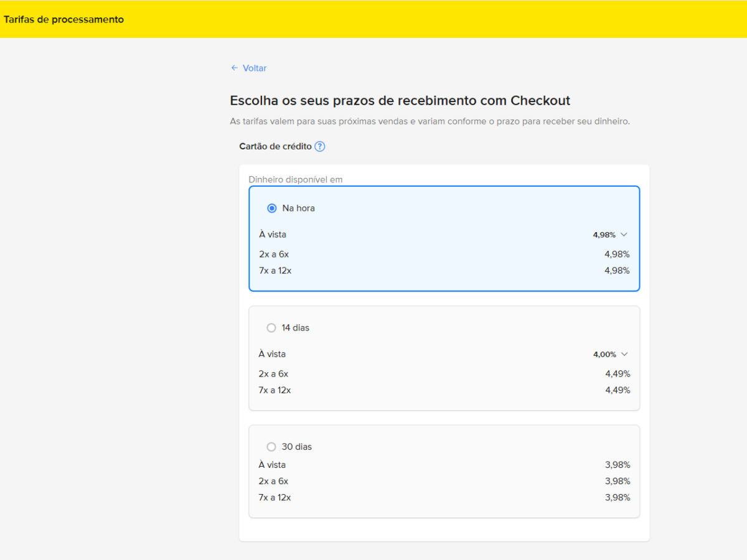Click the À vista row in 30 dias card
This screenshot has width=747, height=560.
tap(272, 465)
